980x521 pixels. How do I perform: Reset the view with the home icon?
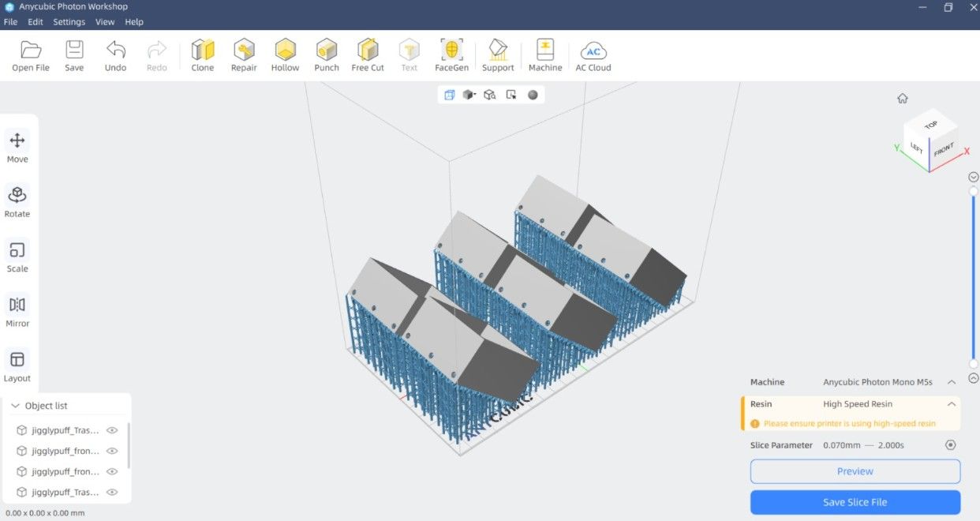point(903,98)
